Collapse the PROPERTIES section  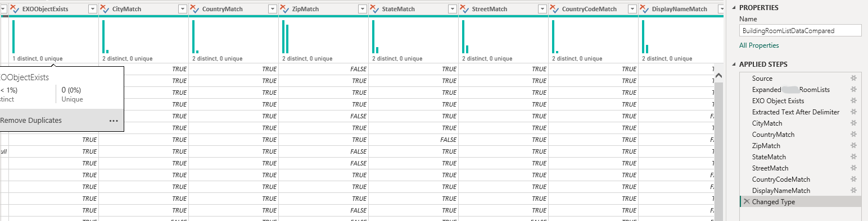coord(734,8)
